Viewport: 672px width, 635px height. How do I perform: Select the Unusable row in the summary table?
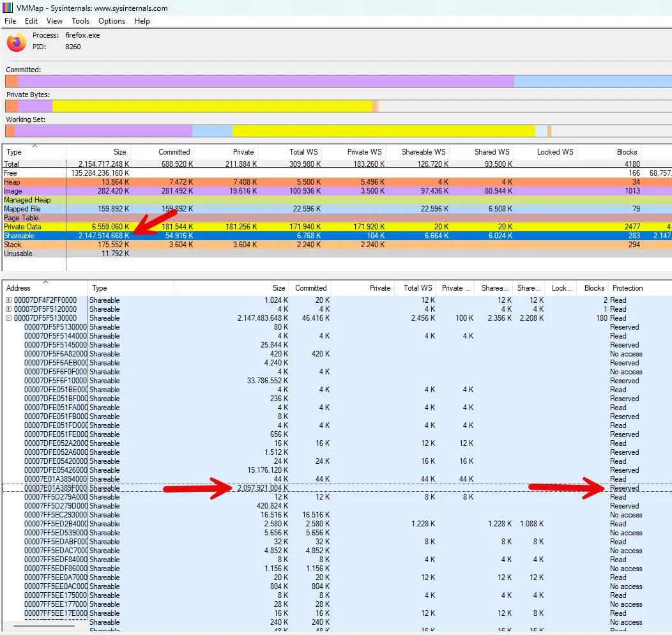[337, 254]
